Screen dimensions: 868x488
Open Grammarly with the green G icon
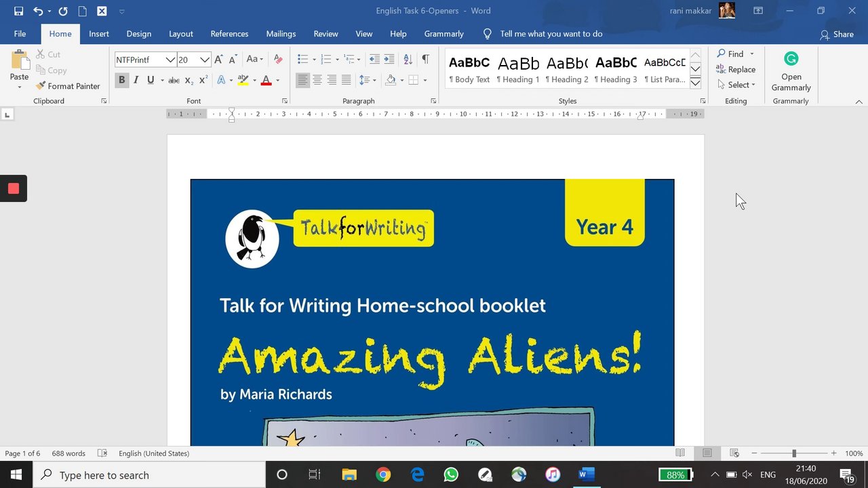[791, 59]
